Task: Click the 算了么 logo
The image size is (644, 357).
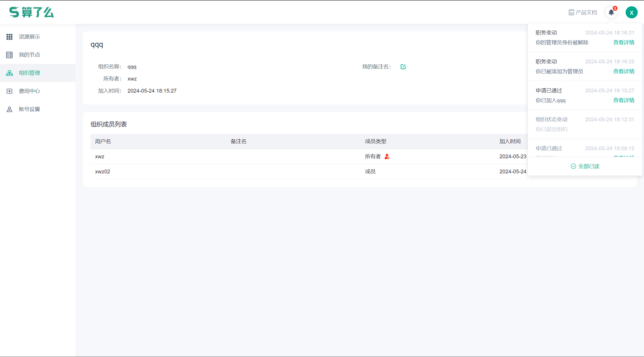Action: [31, 12]
